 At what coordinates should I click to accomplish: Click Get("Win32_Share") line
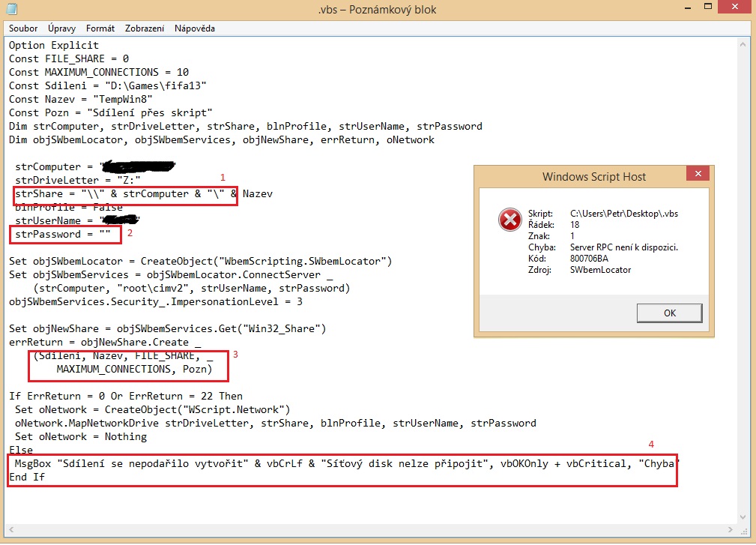[x=167, y=329]
